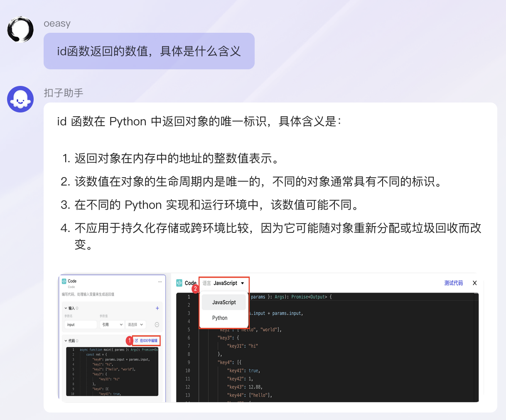Screen dimensions: 506x420
Task: Click the IDE code editor at line 10 "key41"
Action: coord(243,371)
